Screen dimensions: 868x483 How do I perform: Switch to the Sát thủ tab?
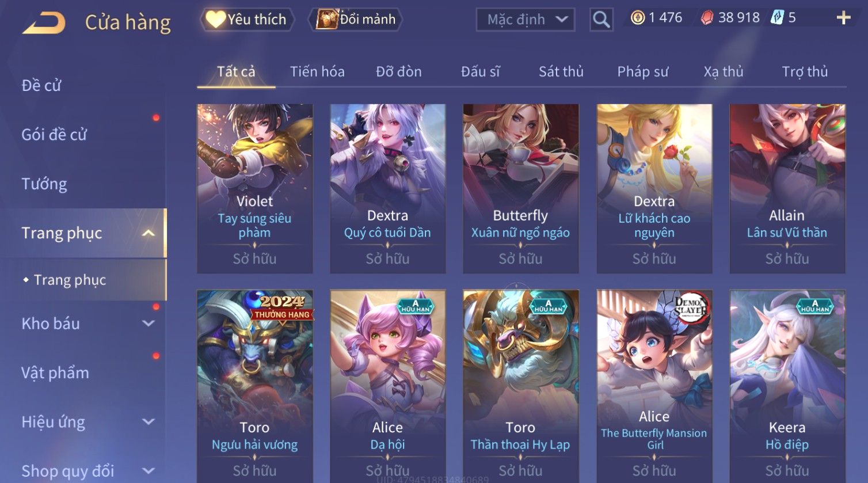[x=561, y=71]
